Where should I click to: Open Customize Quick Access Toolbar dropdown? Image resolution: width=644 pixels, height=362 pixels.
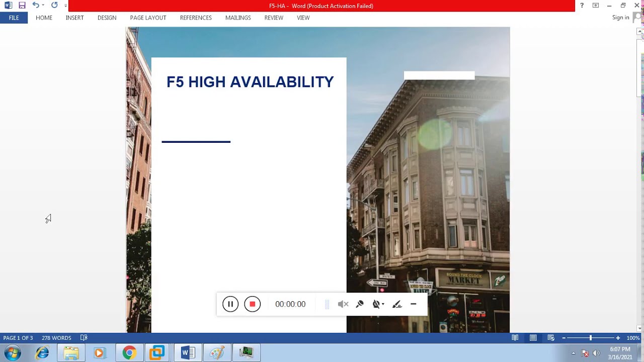click(65, 6)
